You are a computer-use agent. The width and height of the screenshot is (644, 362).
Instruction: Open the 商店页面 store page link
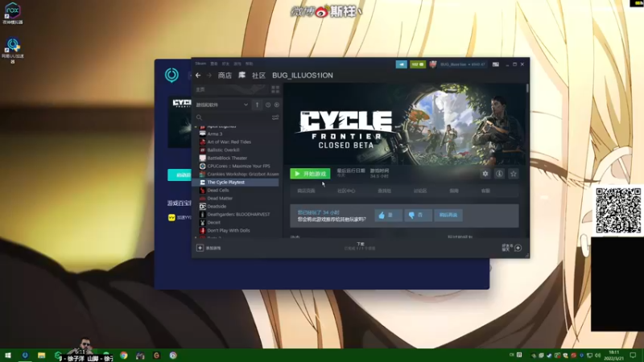point(307,191)
